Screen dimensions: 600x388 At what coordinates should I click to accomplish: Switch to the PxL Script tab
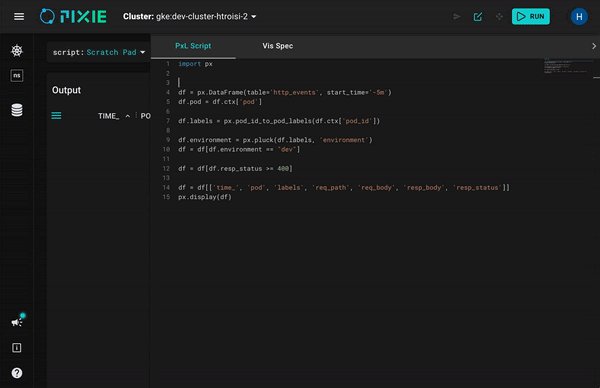point(193,46)
